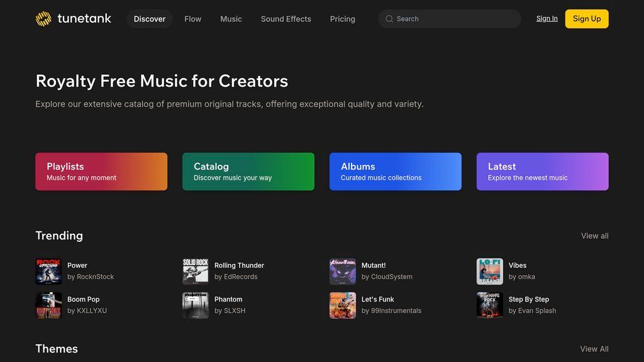Open the Catalog card

click(248, 172)
